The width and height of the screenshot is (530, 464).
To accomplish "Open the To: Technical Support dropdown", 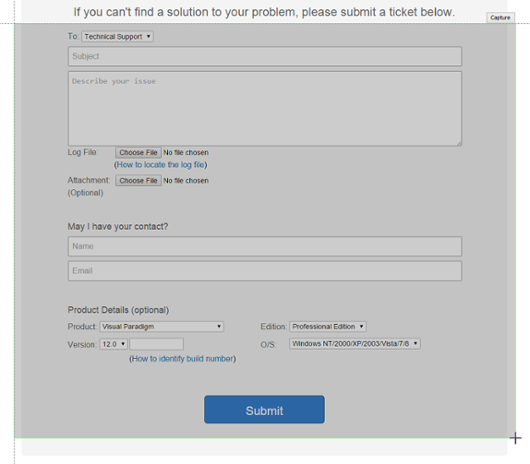I will click(117, 36).
